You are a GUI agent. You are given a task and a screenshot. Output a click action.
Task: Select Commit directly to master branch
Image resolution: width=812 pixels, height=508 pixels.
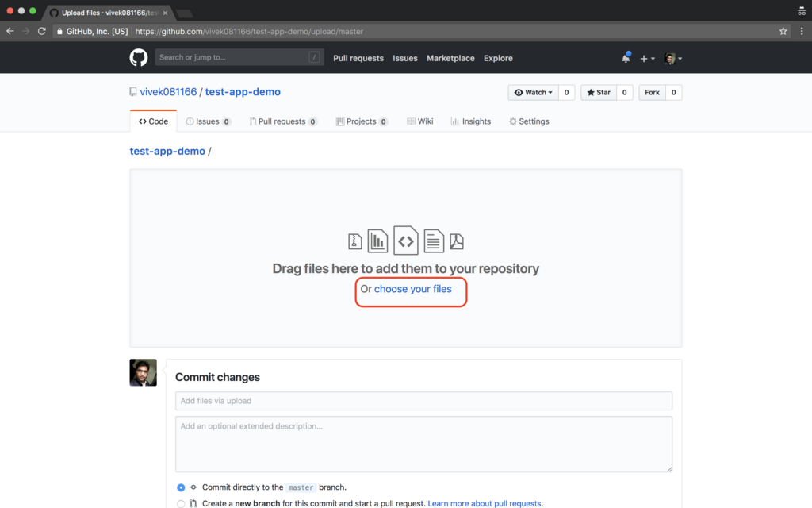click(x=181, y=487)
